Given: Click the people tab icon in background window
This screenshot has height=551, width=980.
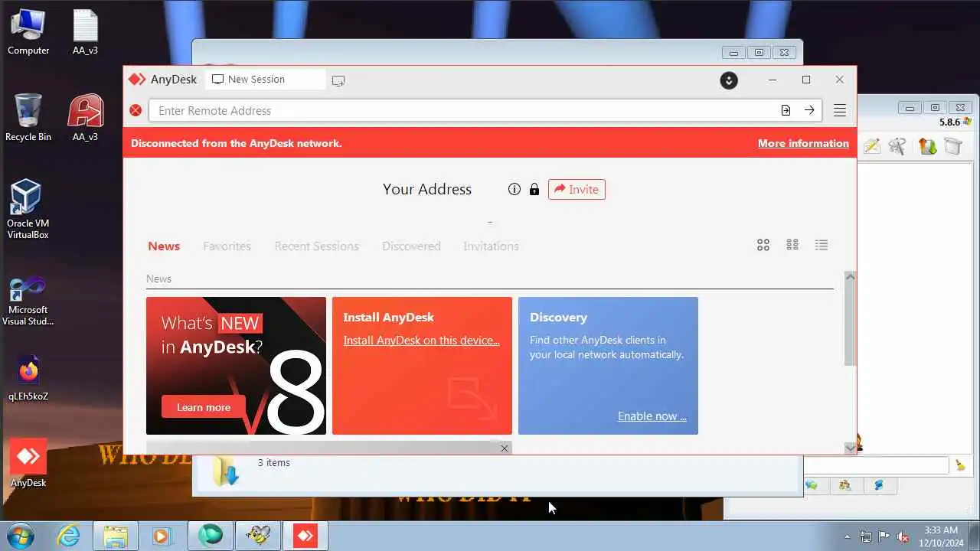Looking at the screenshot, I should (x=845, y=485).
